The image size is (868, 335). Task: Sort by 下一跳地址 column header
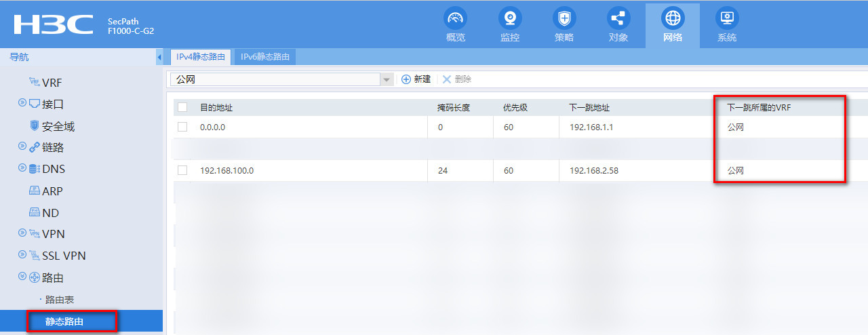(x=589, y=108)
